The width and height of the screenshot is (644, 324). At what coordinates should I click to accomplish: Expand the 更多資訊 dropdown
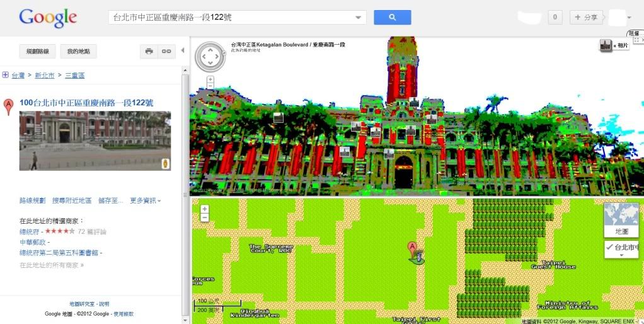[146, 200]
